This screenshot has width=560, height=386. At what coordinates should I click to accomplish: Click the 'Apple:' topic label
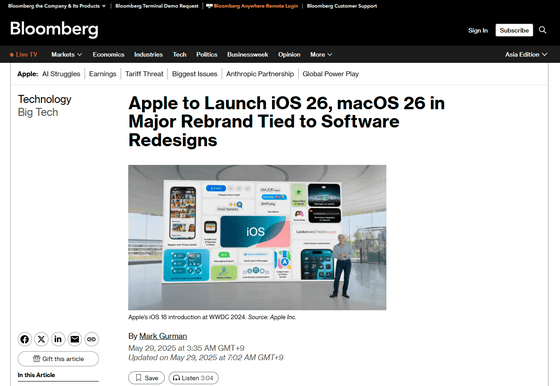pyautogui.click(x=28, y=74)
